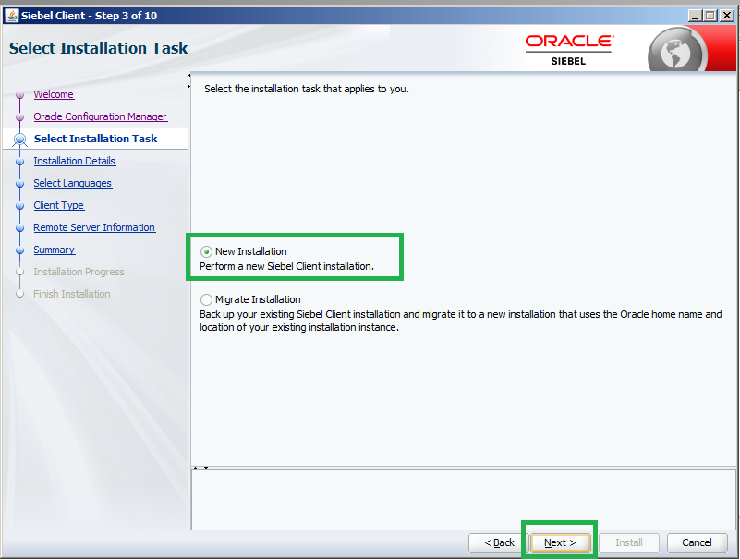
Task: Cancel the Siebel Client installation
Action: 698,542
